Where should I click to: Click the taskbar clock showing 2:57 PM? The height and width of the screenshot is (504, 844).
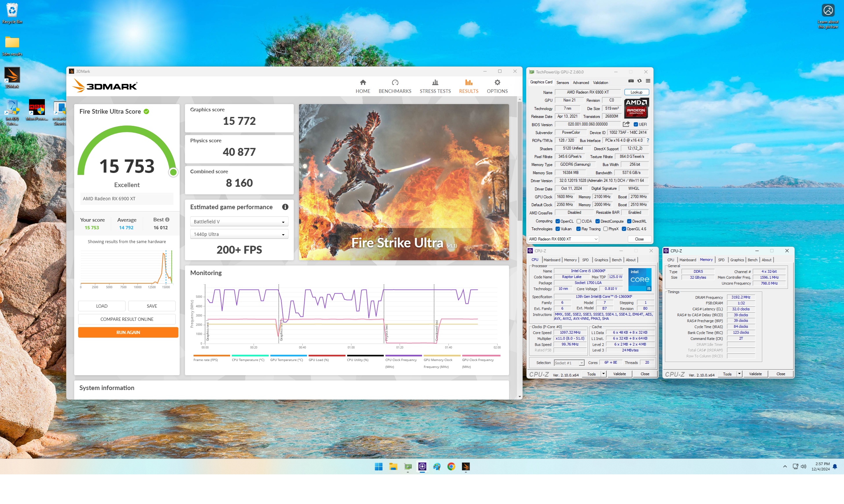[820, 467]
